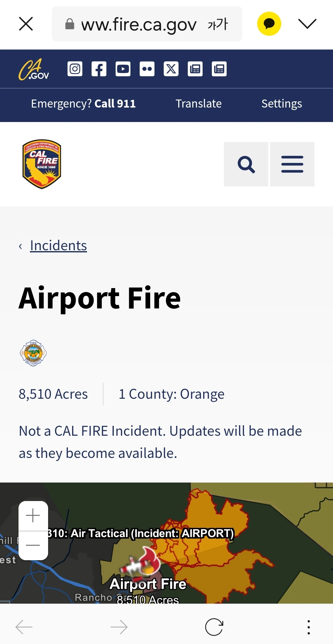Click the CA.gov logo

point(34,69)
